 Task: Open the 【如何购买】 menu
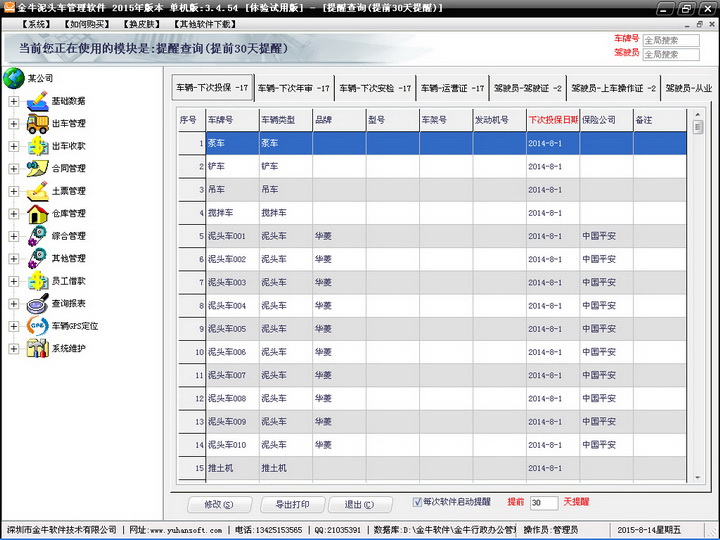[x=87, y=24]
